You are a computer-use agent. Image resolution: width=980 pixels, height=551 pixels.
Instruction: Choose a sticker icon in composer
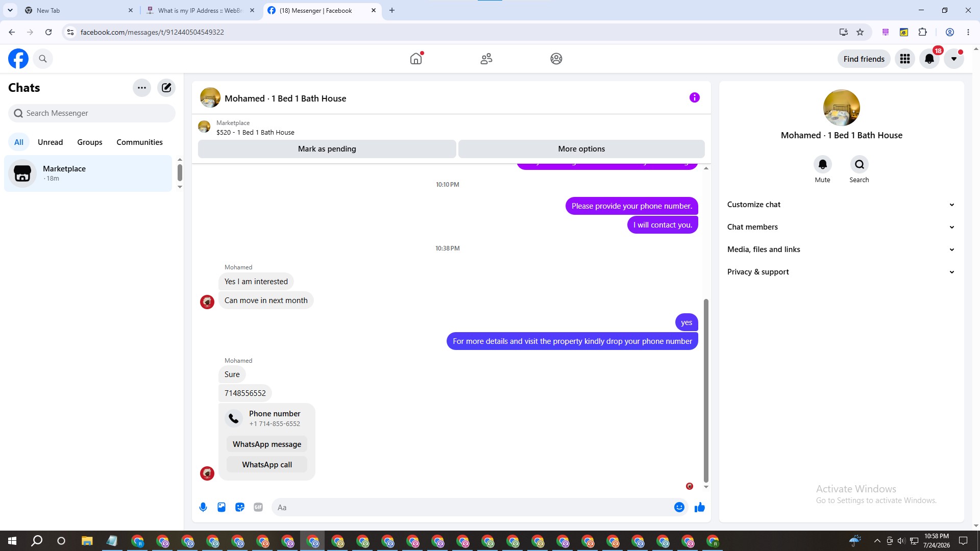240,507
